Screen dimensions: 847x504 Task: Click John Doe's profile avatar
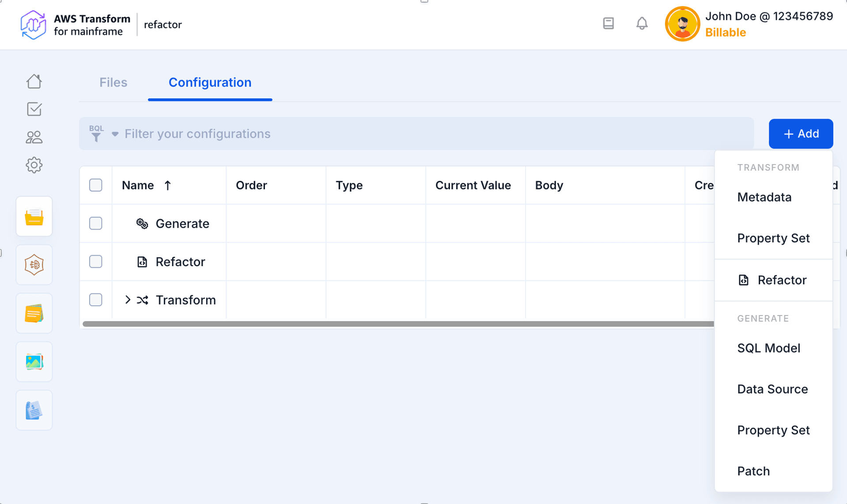click(x=682, y=24)
